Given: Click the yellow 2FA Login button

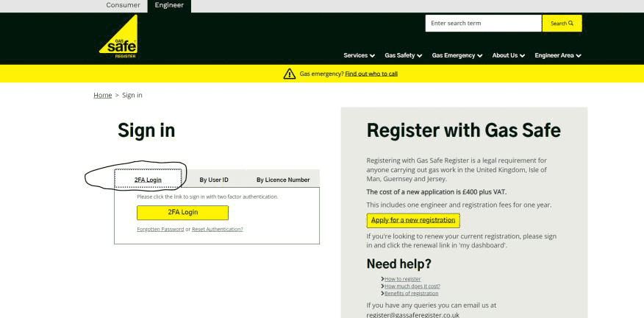Looking at the screenshot, I should pos(183,213).
